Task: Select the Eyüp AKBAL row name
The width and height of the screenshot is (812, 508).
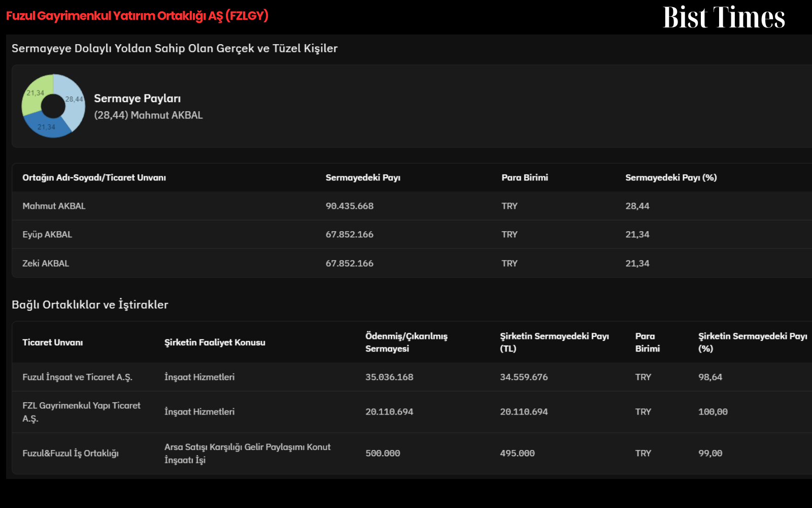Action: (x=47, y=235)
